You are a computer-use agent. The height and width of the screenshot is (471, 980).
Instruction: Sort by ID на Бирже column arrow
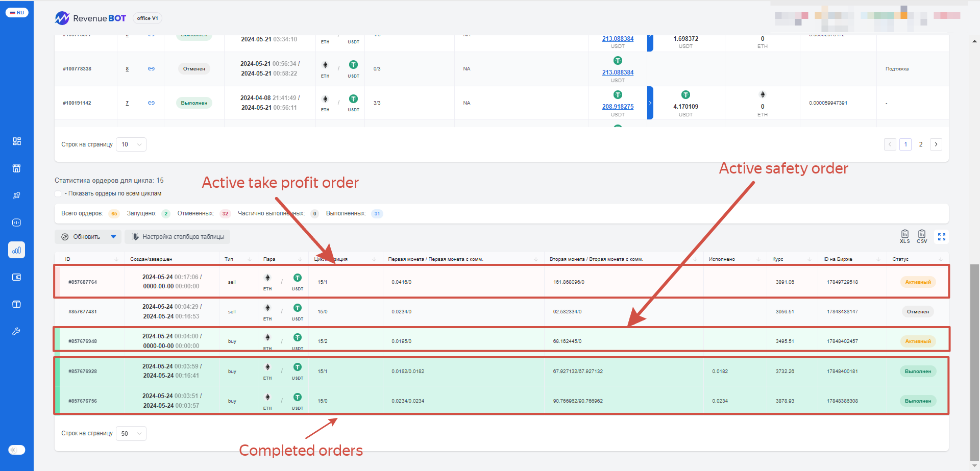[878, 259]
